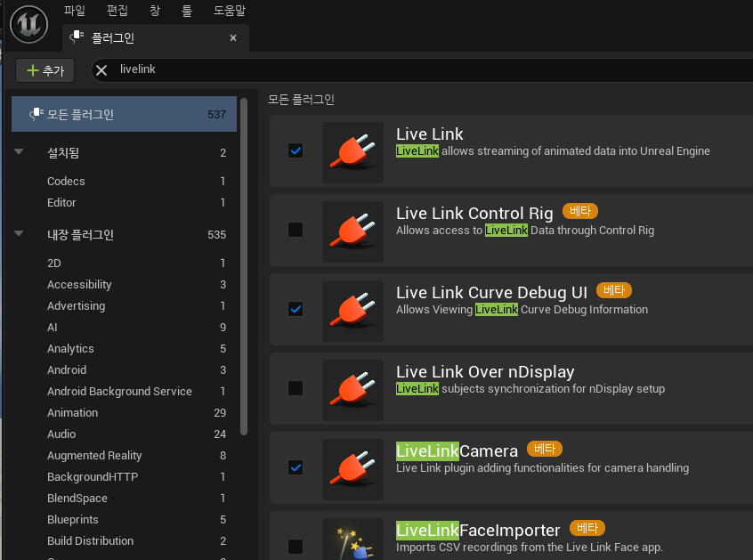Select the Android category with 3 plugins
The height and width of the screenshot is (560, 753).
124,369
